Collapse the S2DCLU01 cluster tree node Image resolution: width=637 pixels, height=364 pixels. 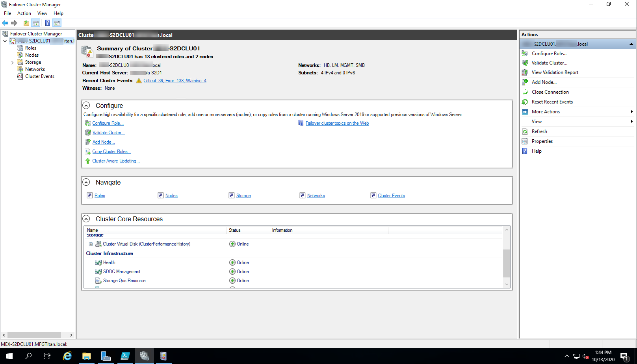tap(5, 41)
